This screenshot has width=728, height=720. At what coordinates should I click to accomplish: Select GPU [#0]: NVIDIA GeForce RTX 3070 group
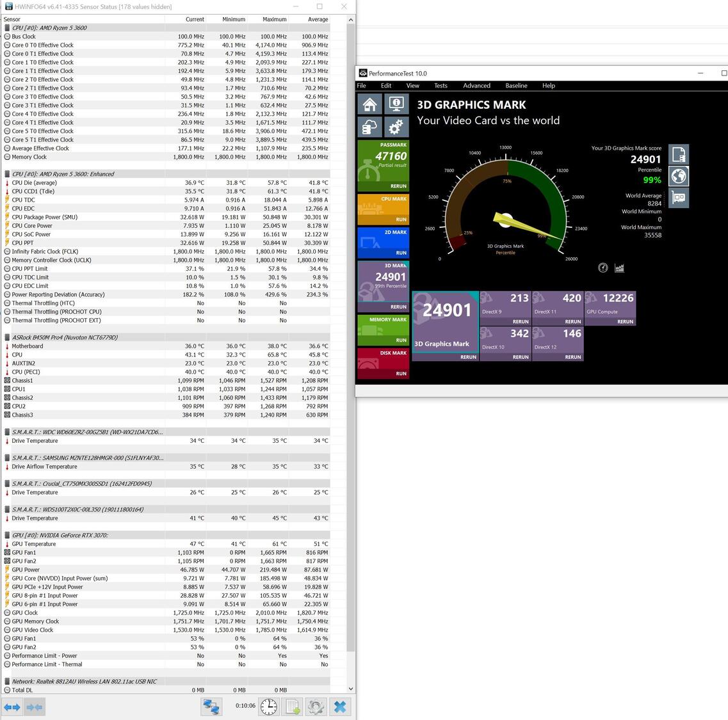click(166, 535)
